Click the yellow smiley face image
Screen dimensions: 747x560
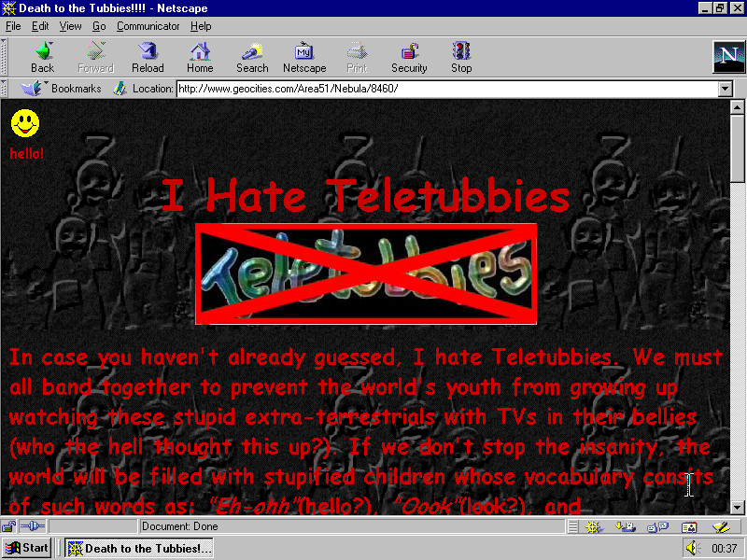pos(25,123)
